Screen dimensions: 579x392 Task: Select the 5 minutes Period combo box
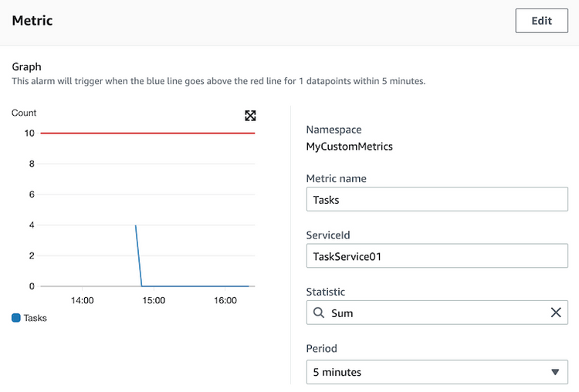437,372
